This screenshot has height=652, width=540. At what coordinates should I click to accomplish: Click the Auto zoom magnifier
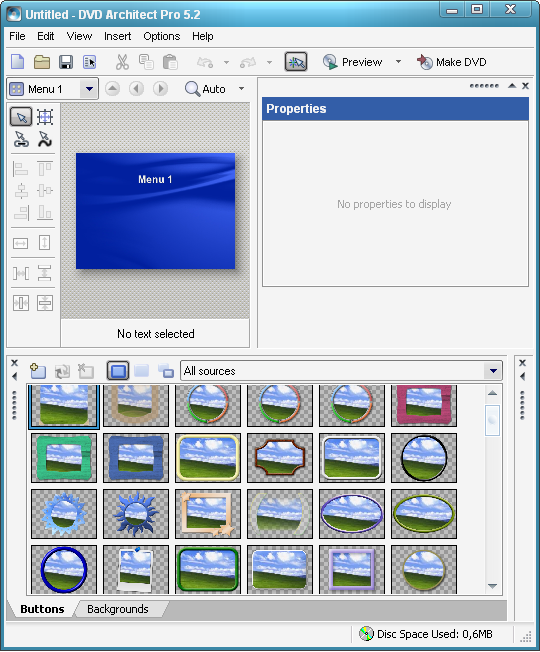point(205,89)
